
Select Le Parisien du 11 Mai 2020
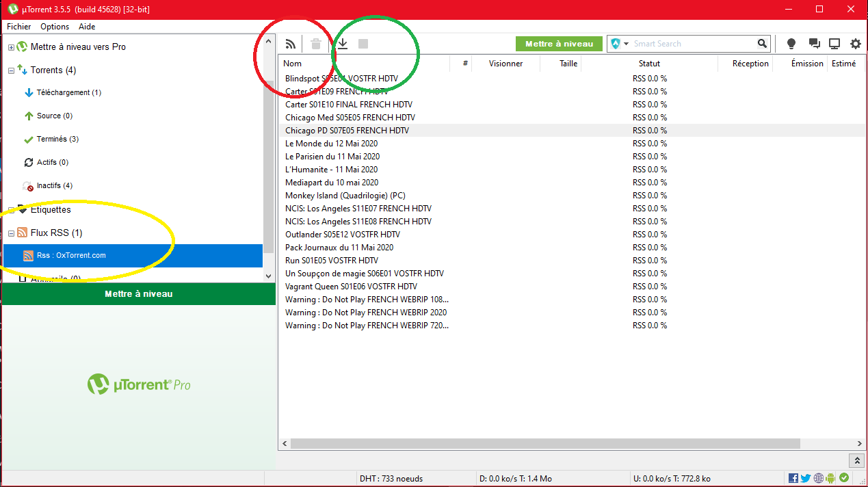click(x=572, y=157)
